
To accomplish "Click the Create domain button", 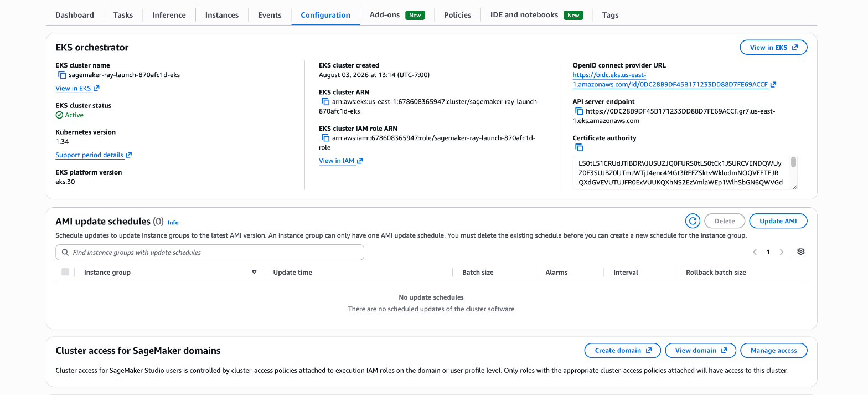I will [623, 351].
